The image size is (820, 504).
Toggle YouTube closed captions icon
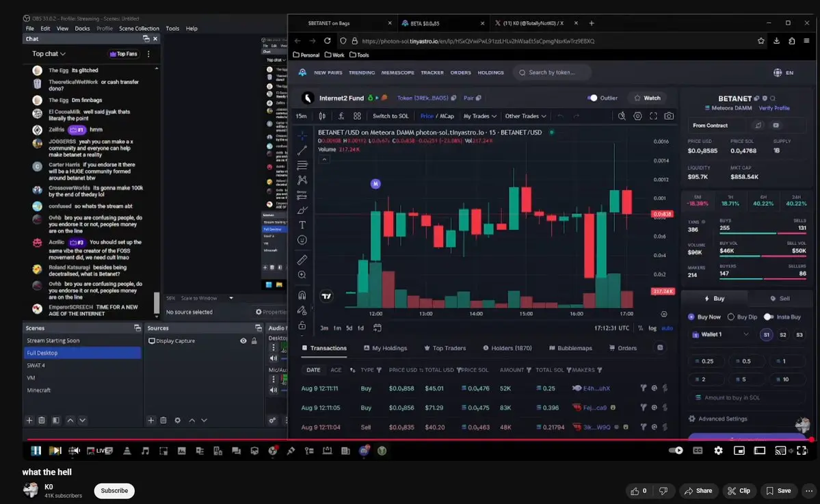[698, 451]
